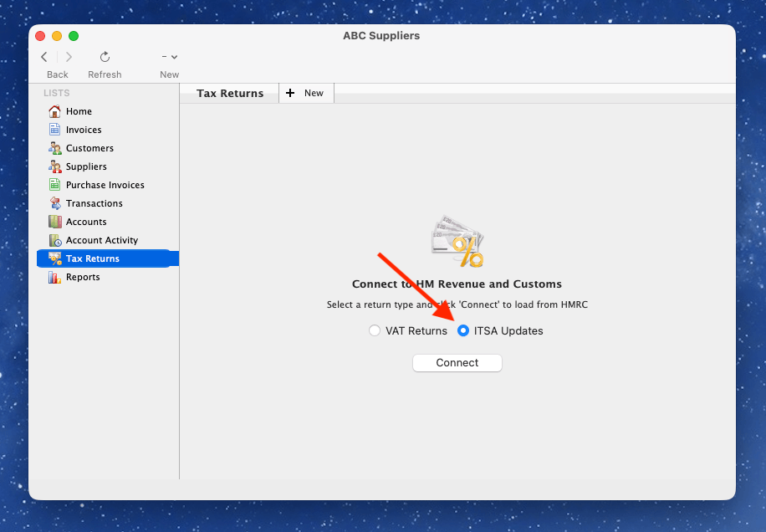Select the VAT Returns radio button
Viewport: 766px width, 532px height.
[x=375, y=330]
